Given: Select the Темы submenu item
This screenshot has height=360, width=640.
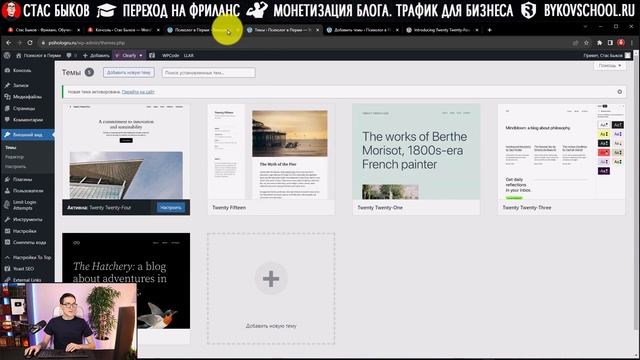Looking at the screenshot, I should [11, 147].
